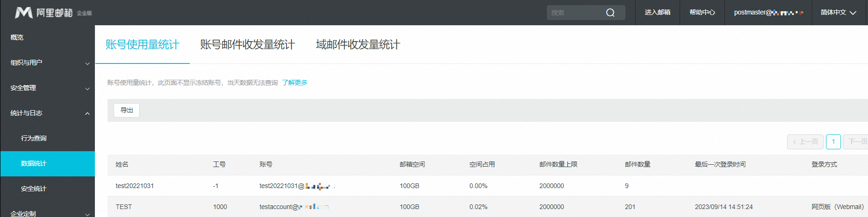Select the test20221031 name cell
Image resolution: width=868 pixels, height=217 pixels.
(135, 186)
